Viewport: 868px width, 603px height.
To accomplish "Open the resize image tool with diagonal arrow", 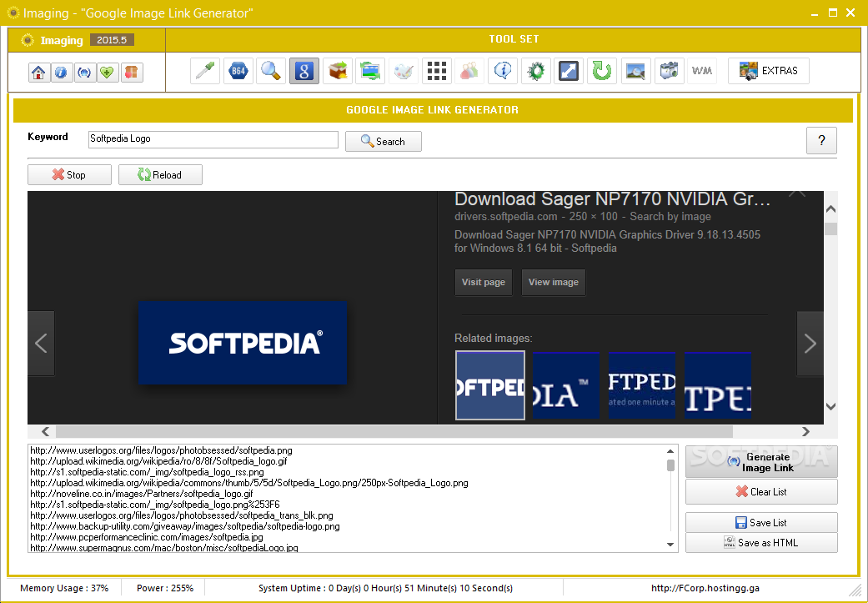I will 569,71.
